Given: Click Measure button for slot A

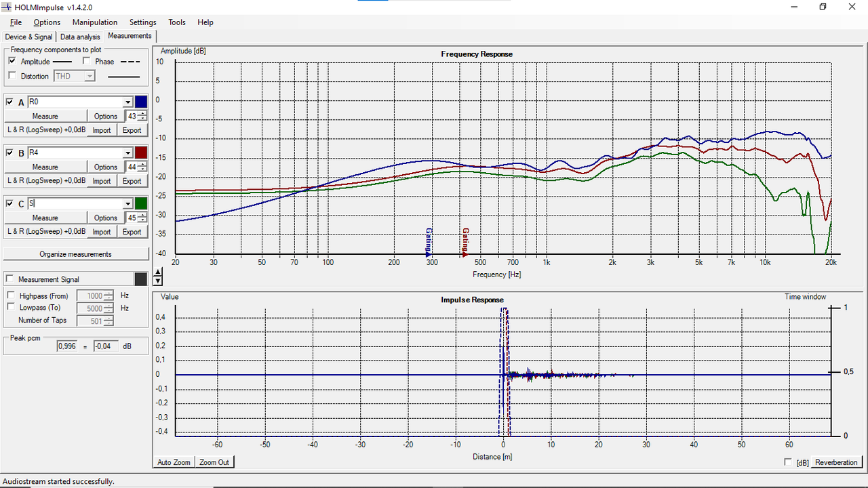Looking at the screenshot, I should tap(45, 116).
